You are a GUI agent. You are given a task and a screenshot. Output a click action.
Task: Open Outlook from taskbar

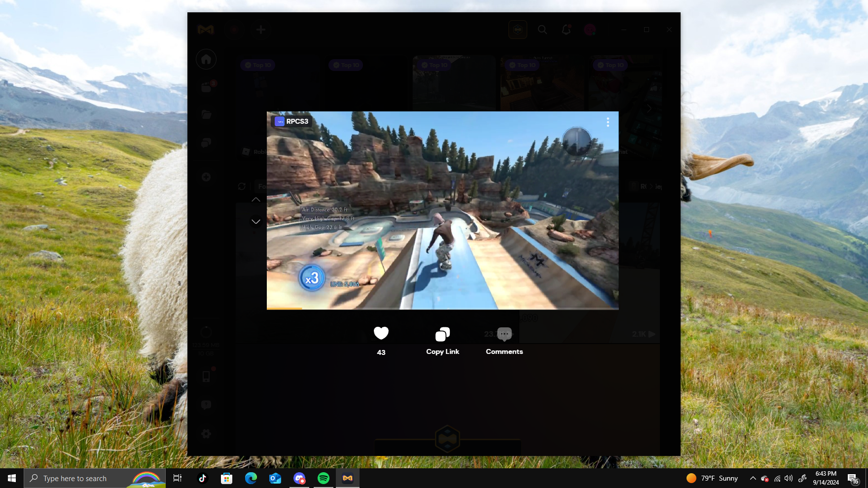pyautogui.click(x=275, y=478)
